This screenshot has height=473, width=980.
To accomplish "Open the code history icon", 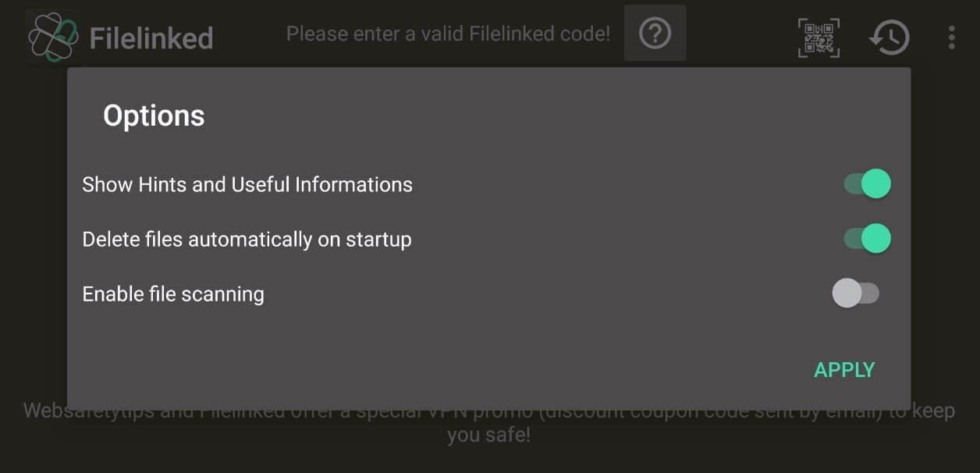I will tap(889, 37).
